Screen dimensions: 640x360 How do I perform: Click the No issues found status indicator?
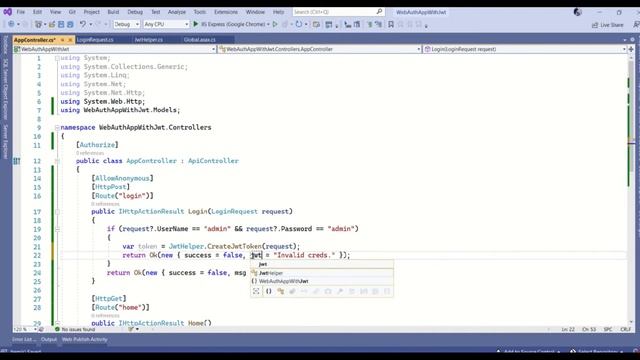pyautogui.click(x=75, y=329)
